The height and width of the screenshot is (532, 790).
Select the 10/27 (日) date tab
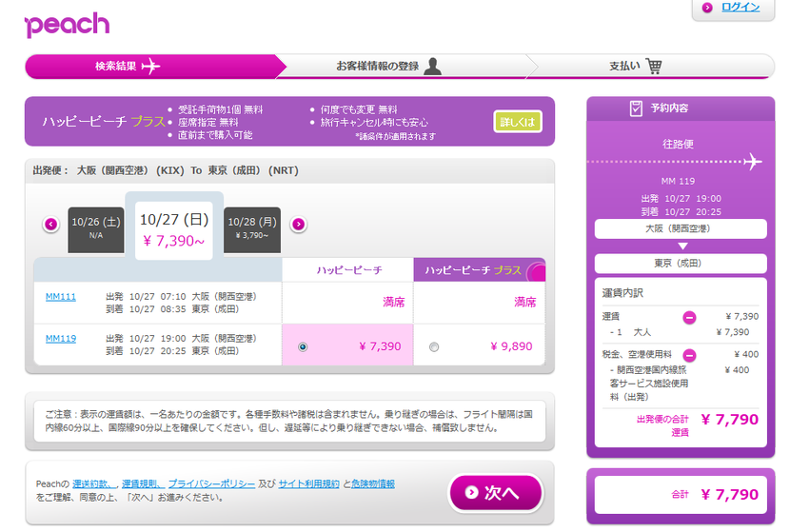tap(174, 230)
